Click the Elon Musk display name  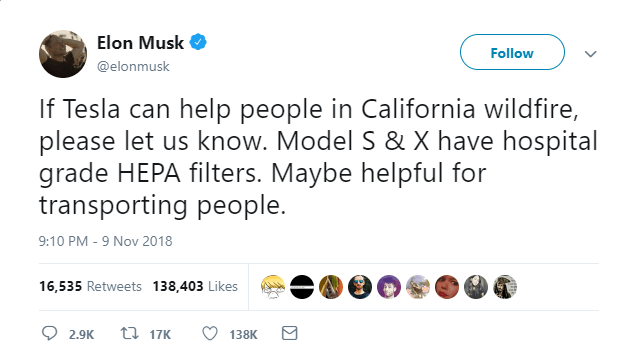tap(140, 43)
